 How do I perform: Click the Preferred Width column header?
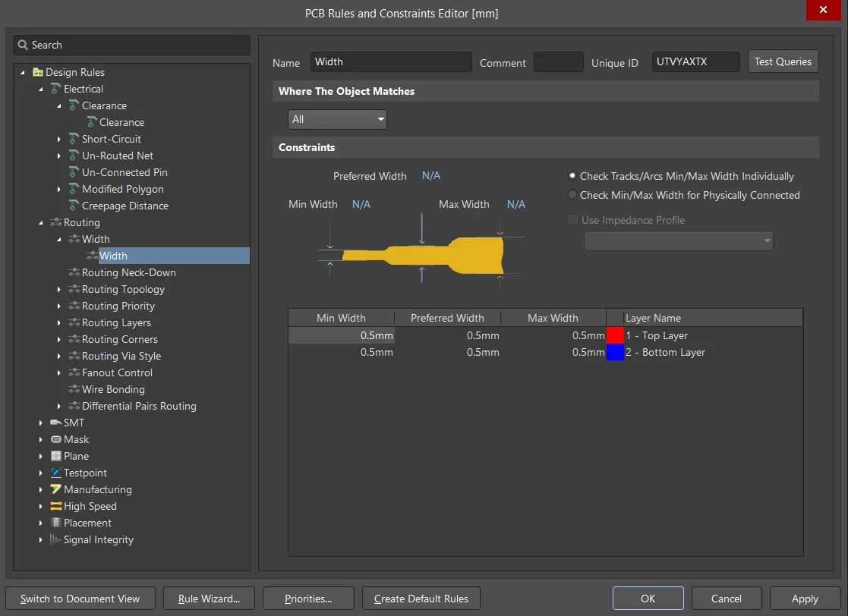pos(447,318)
